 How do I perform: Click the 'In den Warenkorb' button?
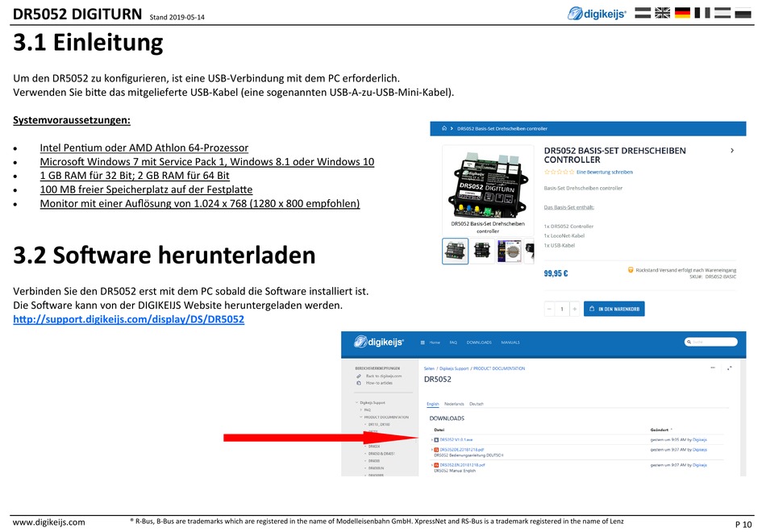(x=614, y=309)
